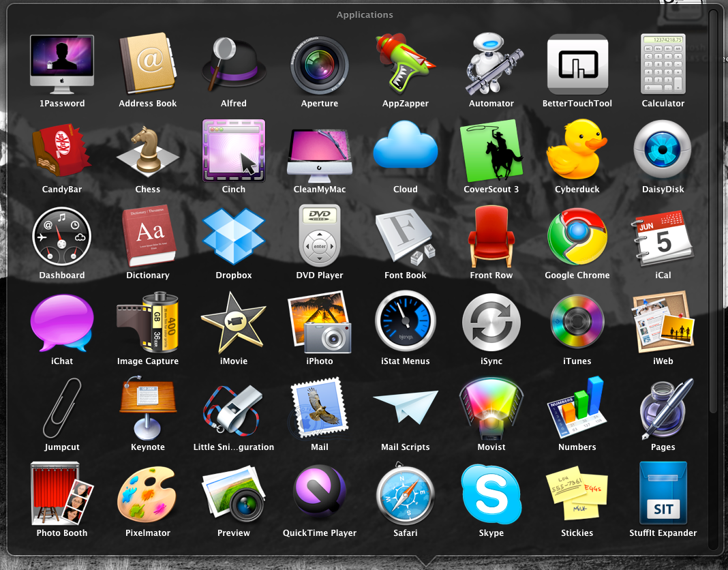Launch the Calculator app
Viewport: 728px width, 570px height.
click(663, 65)
